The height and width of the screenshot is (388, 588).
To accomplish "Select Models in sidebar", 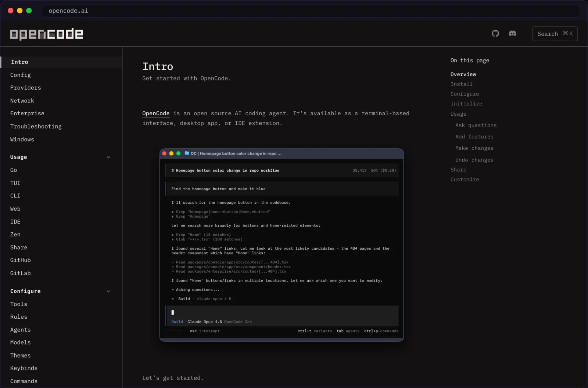I will tap(21, 342).
